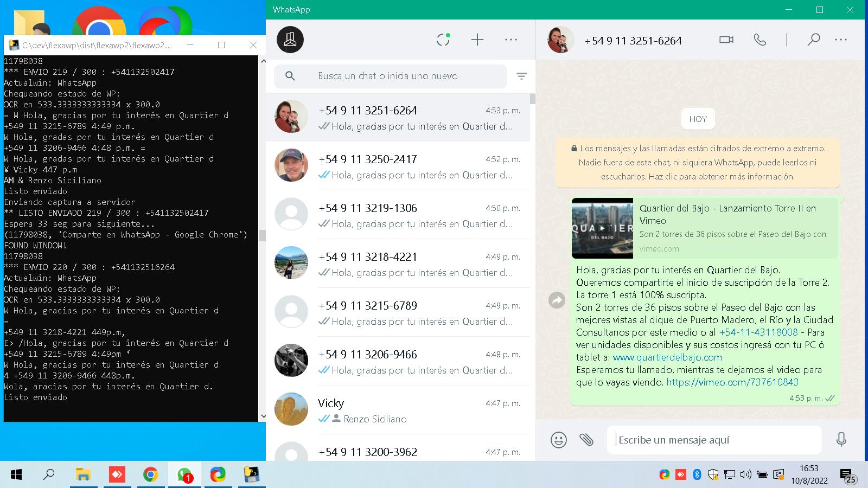The width and height of the screenshot is (868, 488).
Task: Click the search chat input field
Action: click(391, 76)
